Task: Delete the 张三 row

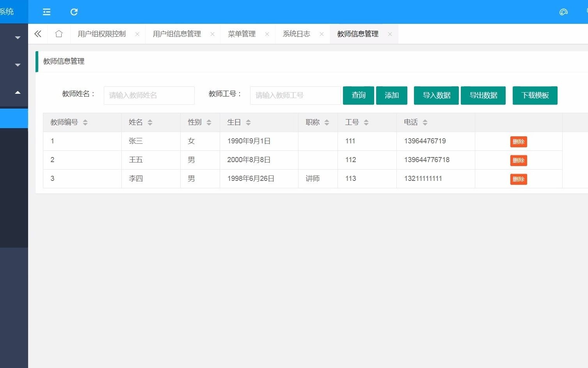Action: coord(519,141)
